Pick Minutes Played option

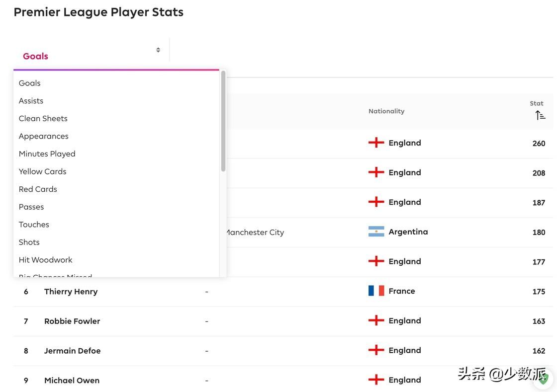tap(47, 154)
